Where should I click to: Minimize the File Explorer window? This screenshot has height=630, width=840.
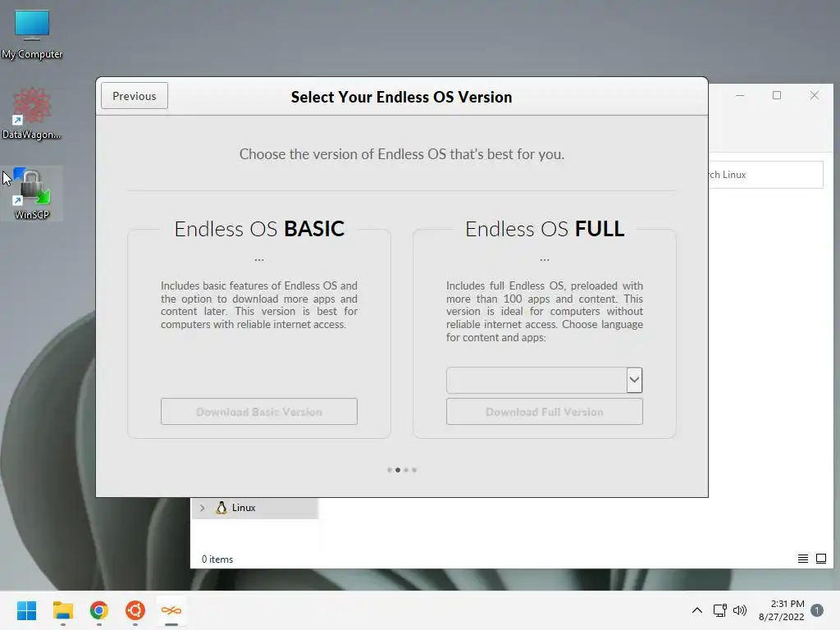(740, 95)
